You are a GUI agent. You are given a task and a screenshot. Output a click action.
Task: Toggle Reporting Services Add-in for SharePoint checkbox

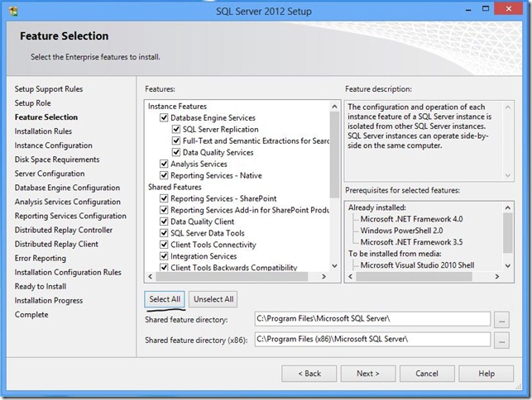pos(164,210)
